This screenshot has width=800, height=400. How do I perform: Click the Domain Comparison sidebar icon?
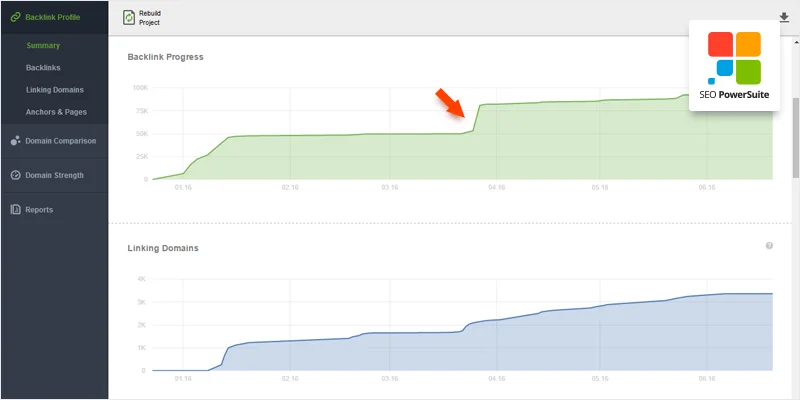pos(15,141)
